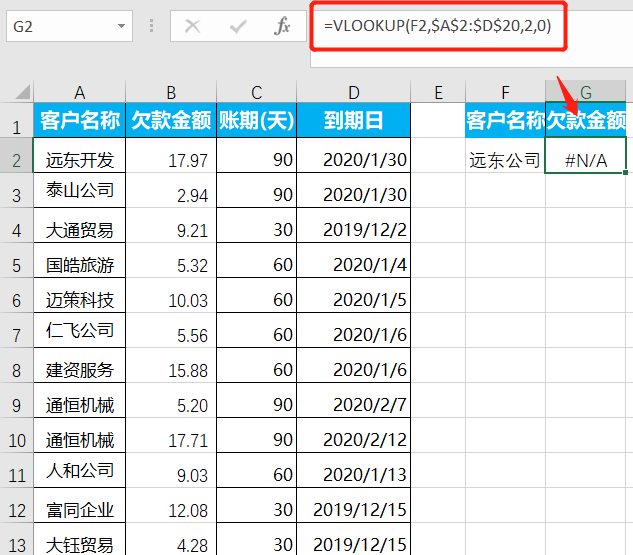The width and height of the screenshot is (633, 555).
Task: Select due date cell 2020/2/12
Action: (354, 435)
